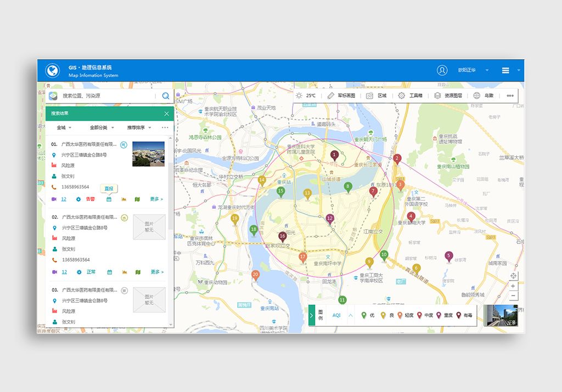Viewport: 562px width, 392px height.
Task: Toggle the 有毒 legend marker filter
Action: point(459,315)
